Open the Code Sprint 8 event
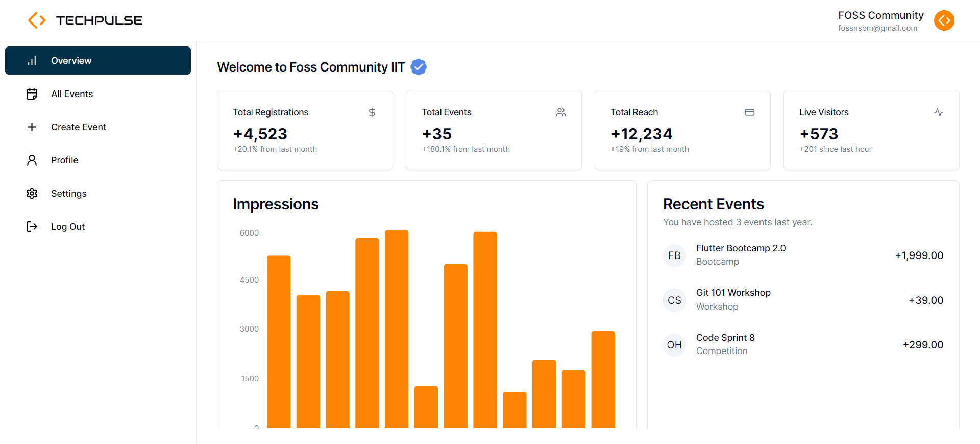This screenshot has width=980, height=444. (x=725, y=338)
